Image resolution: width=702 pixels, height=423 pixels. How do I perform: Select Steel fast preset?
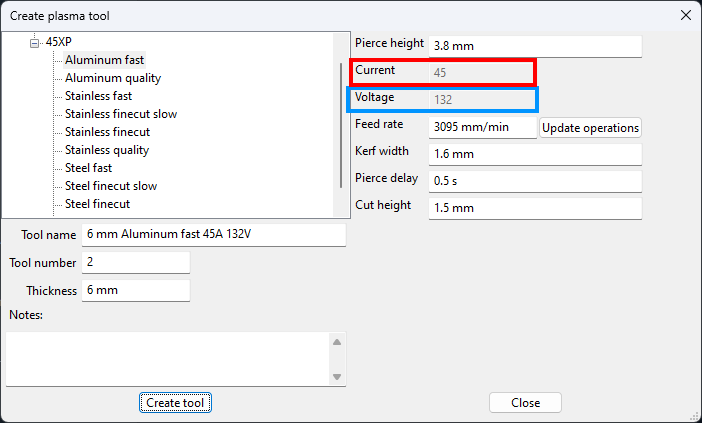click(88, 168)
